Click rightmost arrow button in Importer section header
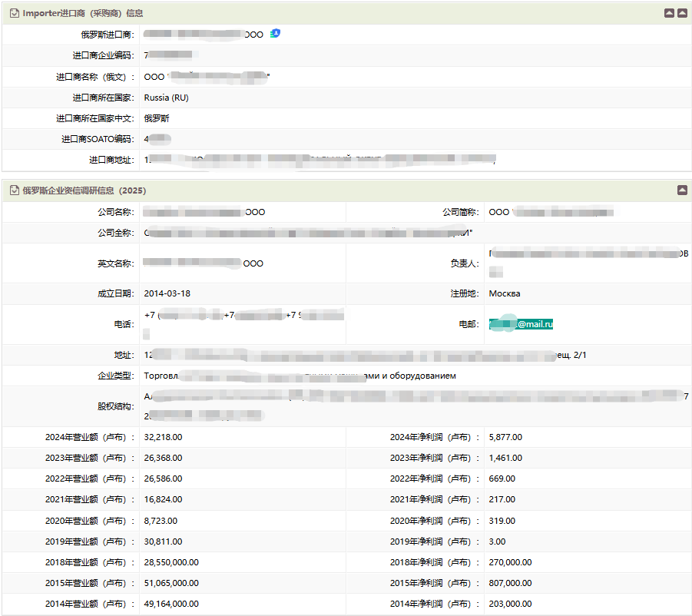The height and width of the screenshot is (616, 692). 681,13
